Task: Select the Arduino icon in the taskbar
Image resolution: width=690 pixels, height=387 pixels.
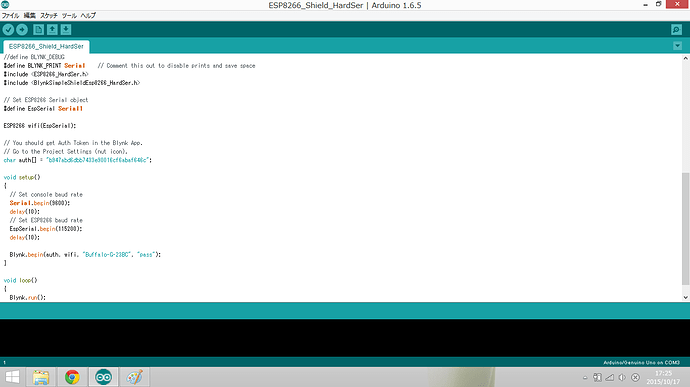Action: [x=103, y=377]
